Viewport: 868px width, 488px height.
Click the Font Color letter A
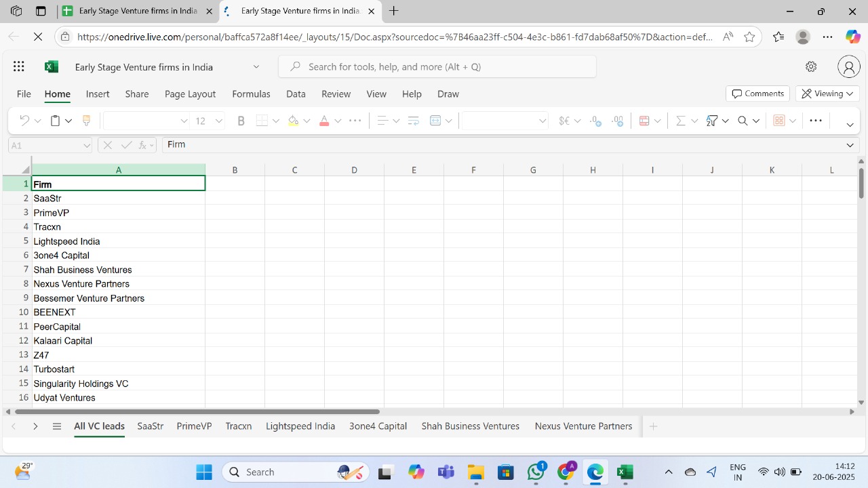pyautogui.click(x=324, y=121)
